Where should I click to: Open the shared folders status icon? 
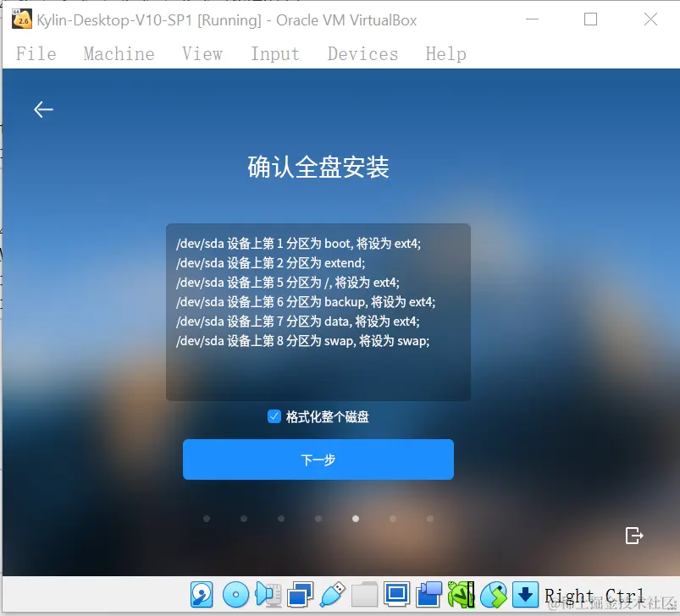point(363,595)
